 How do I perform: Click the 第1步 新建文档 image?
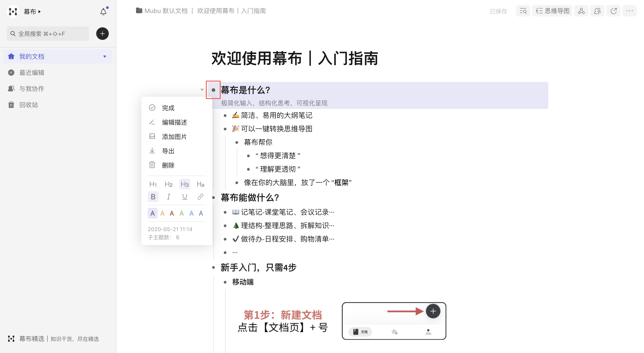pyautogui.click(x=342, y=321)
